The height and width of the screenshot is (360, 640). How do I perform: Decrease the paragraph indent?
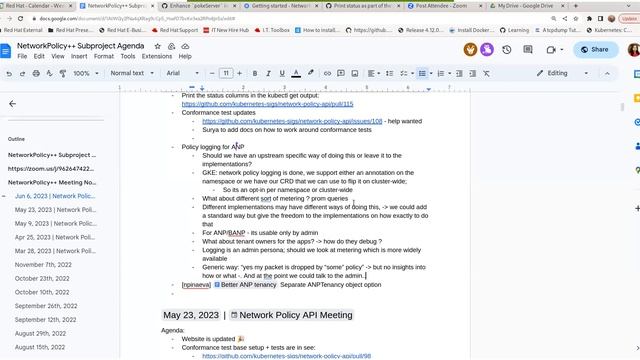(x=459, y=73)
